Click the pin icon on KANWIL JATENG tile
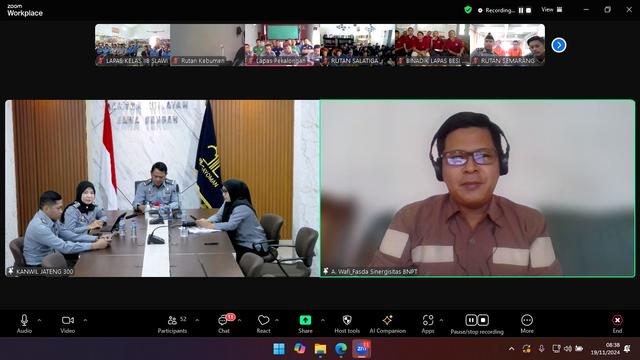 (11, 271)
